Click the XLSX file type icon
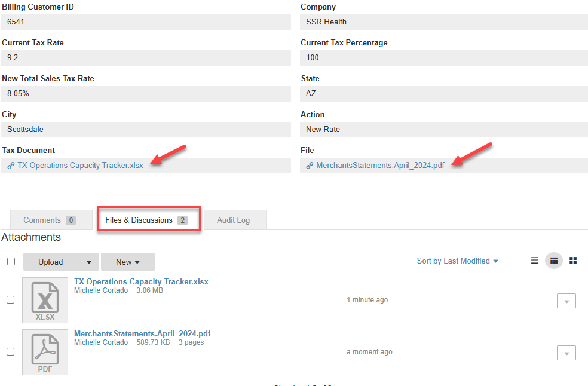This screenshot has width=588, height=386. pyautogui.click(x=45, y=300)
